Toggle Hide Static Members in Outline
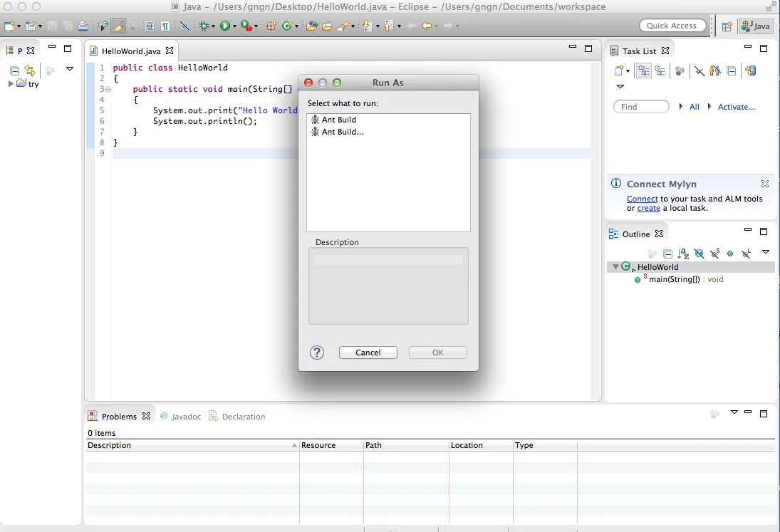 click(715, 254)
